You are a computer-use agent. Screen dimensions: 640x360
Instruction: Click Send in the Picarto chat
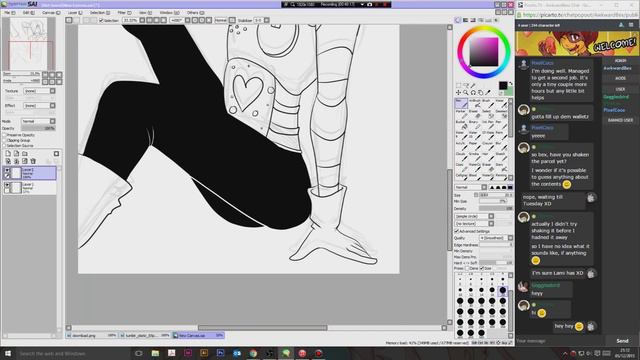pos(622,341)
